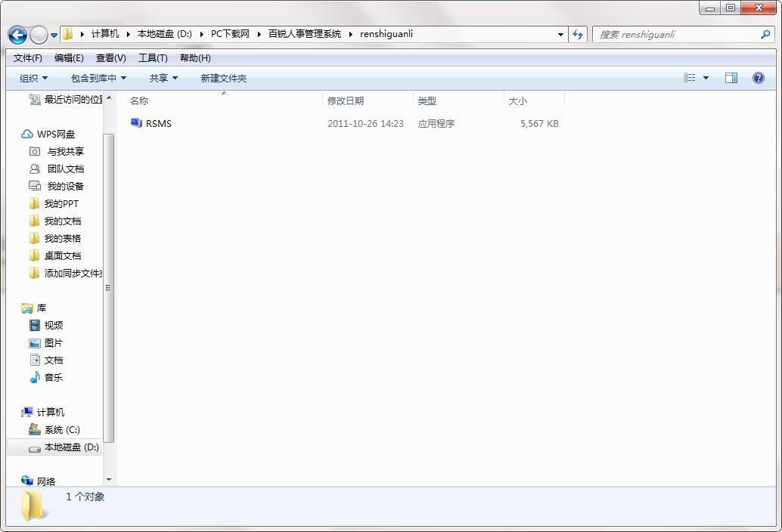Screen dimensions: 782x532
Task: Open the 桌面文档 folder
Action: (55, 256)
